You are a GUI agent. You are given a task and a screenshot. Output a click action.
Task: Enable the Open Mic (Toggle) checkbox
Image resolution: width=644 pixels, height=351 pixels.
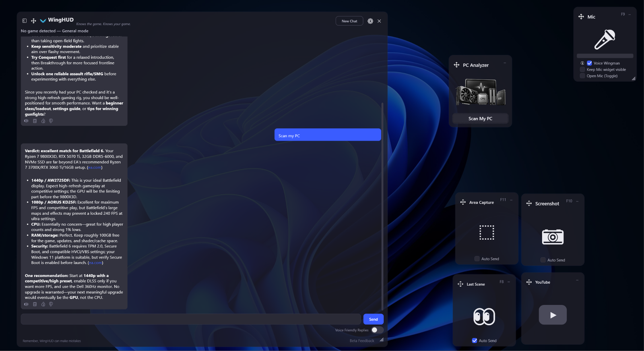(582, 76)
